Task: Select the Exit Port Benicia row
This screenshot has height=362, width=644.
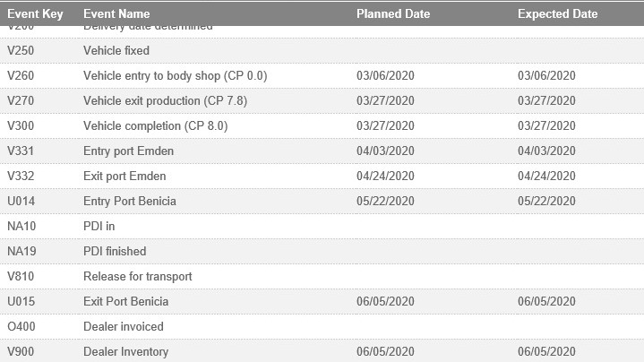Action: [125, 302]
